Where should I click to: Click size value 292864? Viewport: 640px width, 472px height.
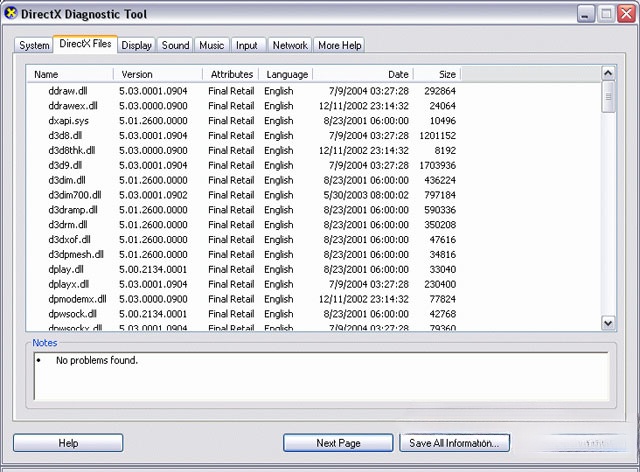(x=440, y=91)
